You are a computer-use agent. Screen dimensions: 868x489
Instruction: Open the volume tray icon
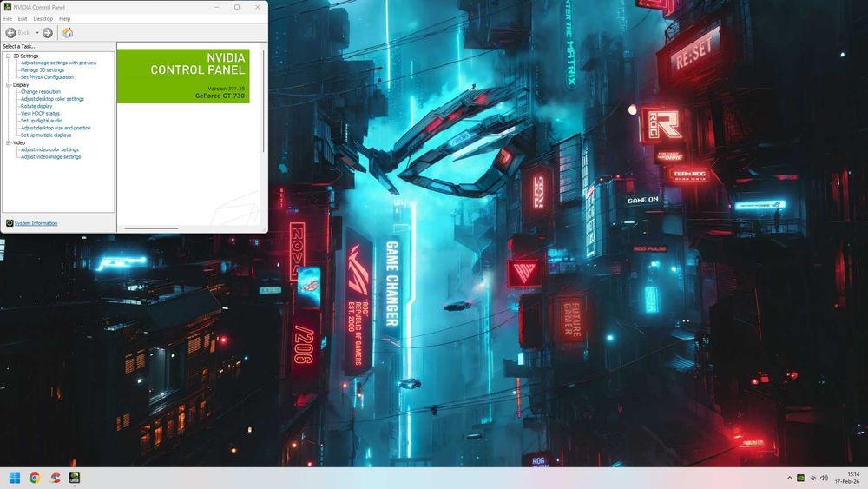tap(825, 478)
